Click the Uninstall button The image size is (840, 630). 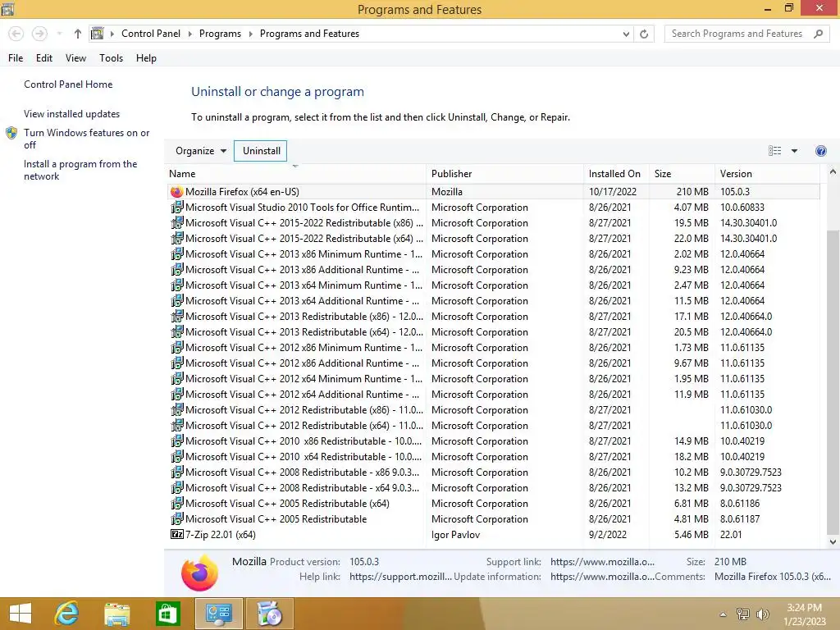coord(261,151)
